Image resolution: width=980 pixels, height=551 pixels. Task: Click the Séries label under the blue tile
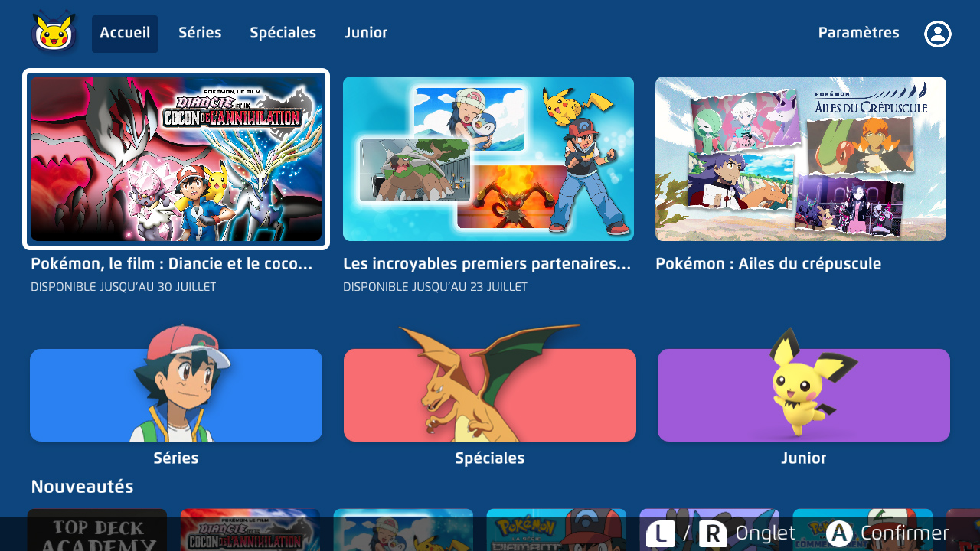[176, 458]
